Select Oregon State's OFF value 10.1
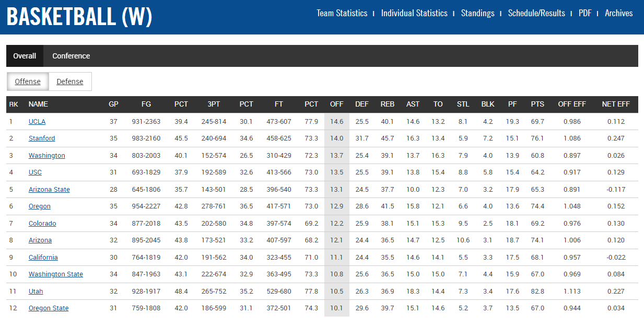644x326 pixels. [337, 308]
